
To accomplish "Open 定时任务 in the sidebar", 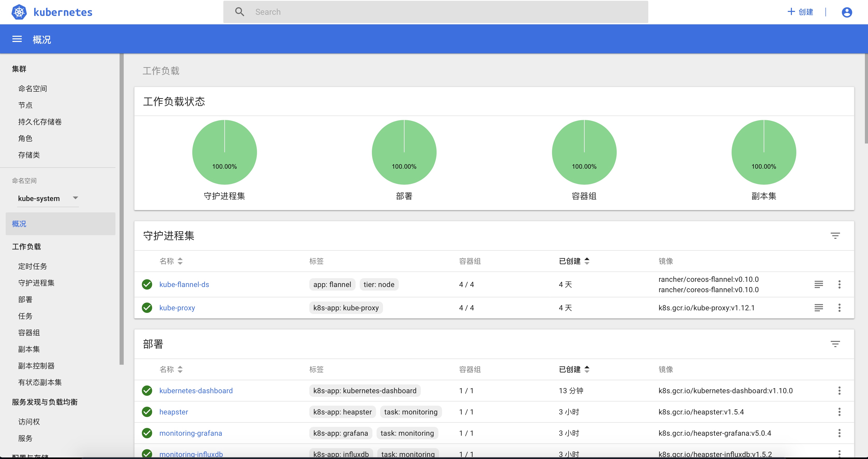I will point(33,267).
